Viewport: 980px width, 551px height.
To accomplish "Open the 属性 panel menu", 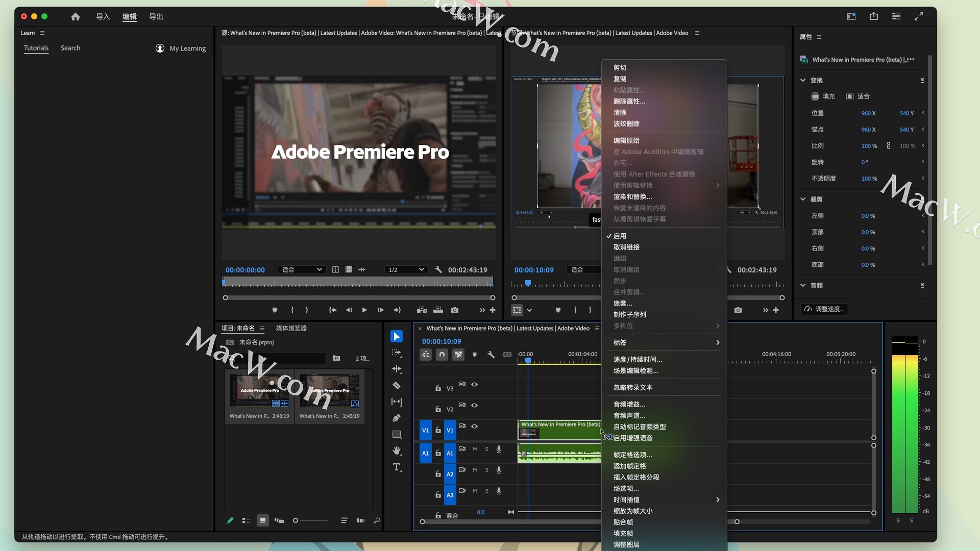I will coord(819,37).
